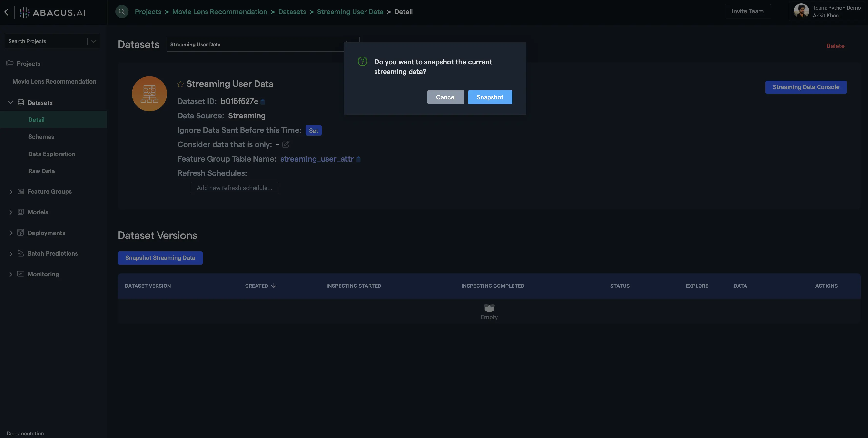This screenshot has height=438, width=868.
Task: Collapse the Datasets sidebar section
Action: click(10, 102)
